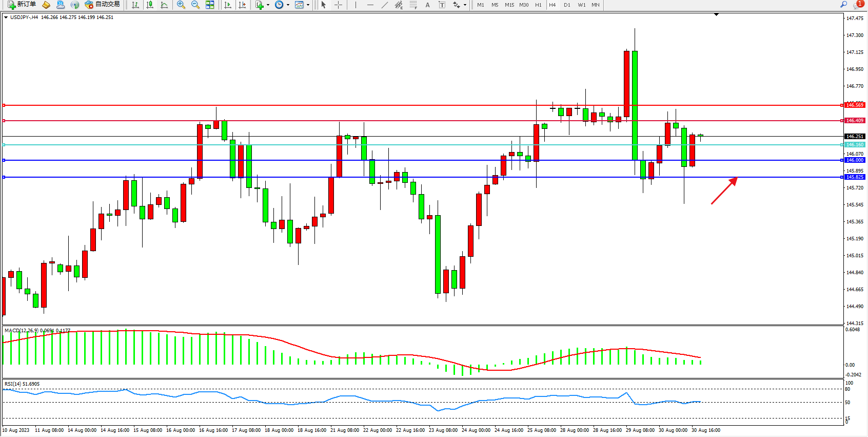
Task: Toggle bar chart mode
Action: tap(135, 5)
